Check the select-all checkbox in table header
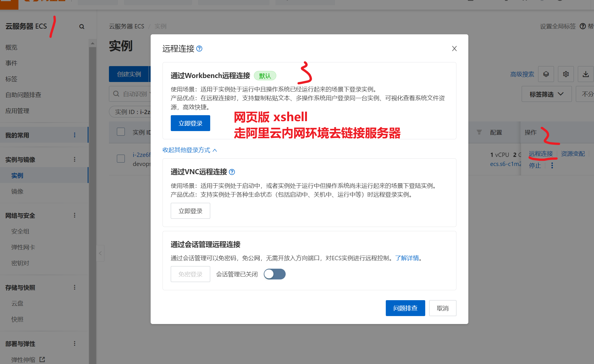Viewport: 594px width, 364px height. [121, 132]
